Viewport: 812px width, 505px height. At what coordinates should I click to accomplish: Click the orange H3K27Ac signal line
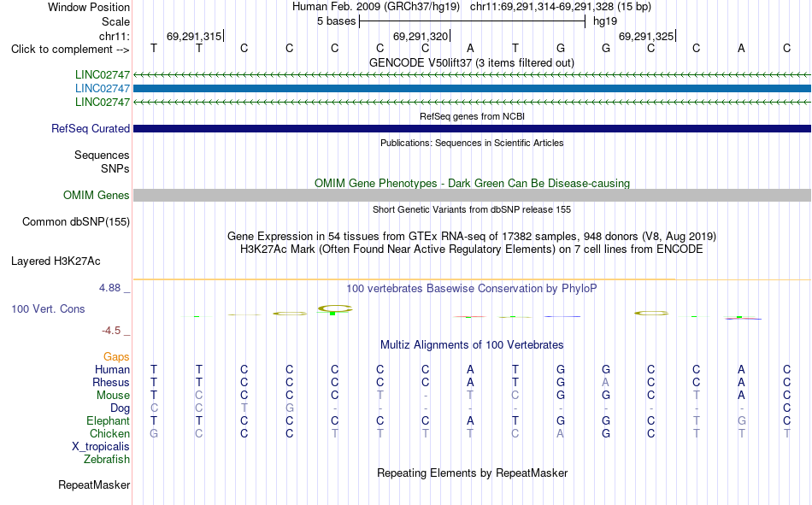point(472,279)
